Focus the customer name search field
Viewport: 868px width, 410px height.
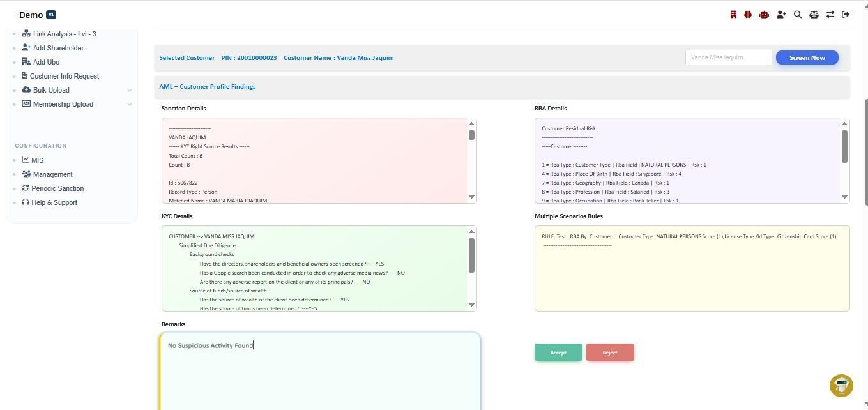point(728,57)
